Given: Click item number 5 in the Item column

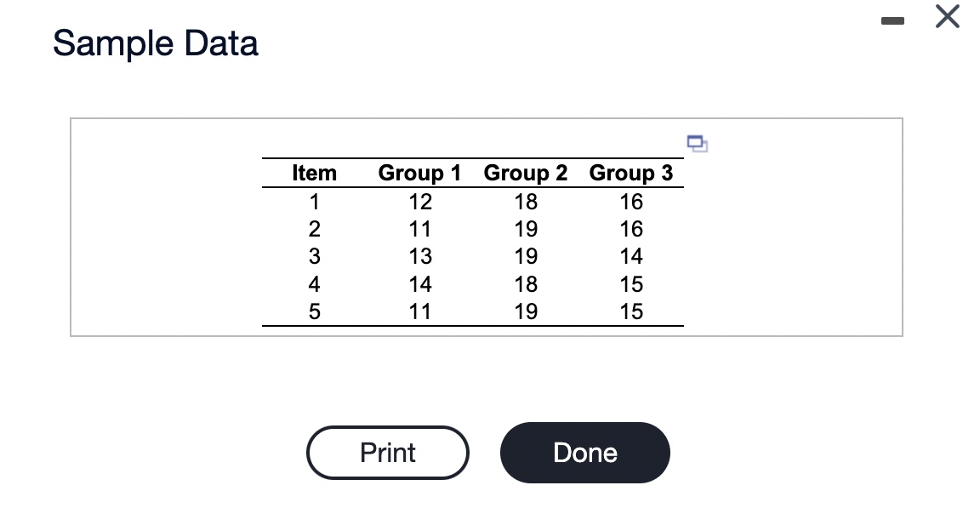Looking at the screenshot, I should [314, 311].
